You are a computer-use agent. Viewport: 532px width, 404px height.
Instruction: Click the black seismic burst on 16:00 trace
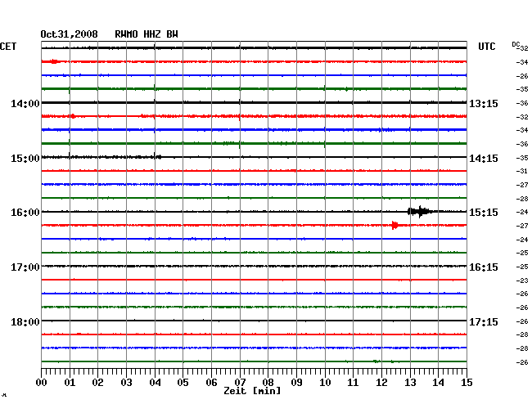tap(420, 212)
